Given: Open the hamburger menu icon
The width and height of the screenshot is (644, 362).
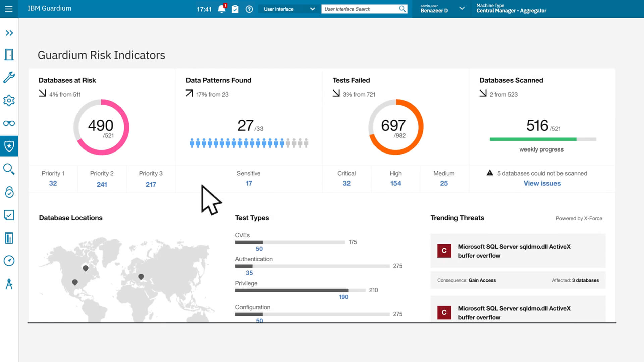Looking at the screenshot, I should pyautogui.click(x=9, y=9).
